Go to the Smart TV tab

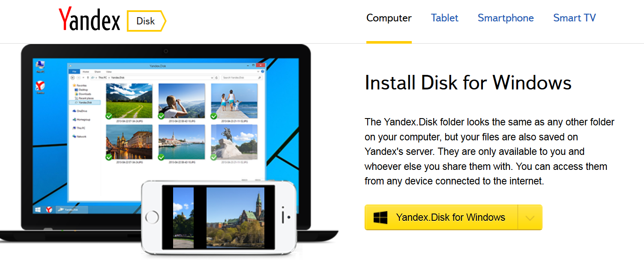(x=574, y=18)
